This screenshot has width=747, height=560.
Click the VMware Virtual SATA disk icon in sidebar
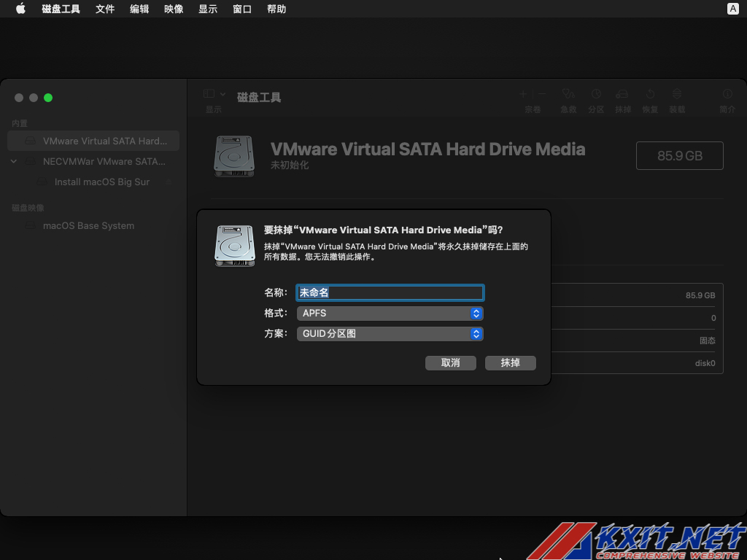pos(31,141)
